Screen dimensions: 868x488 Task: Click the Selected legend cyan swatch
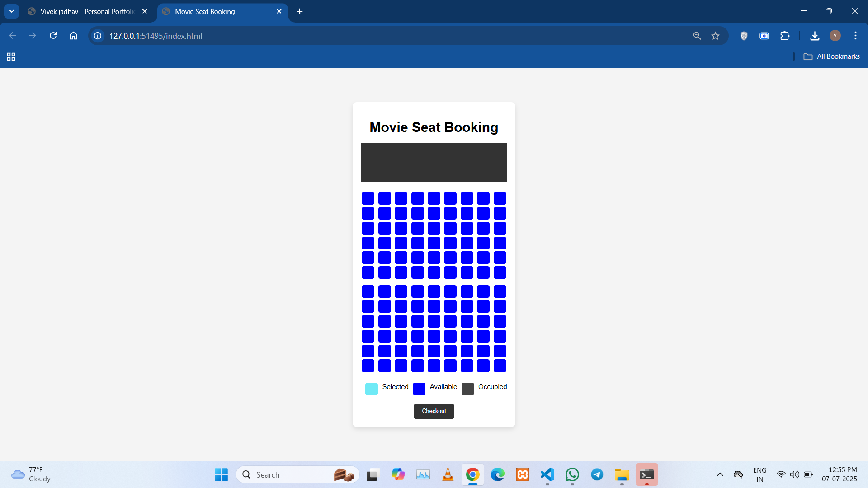372,389
